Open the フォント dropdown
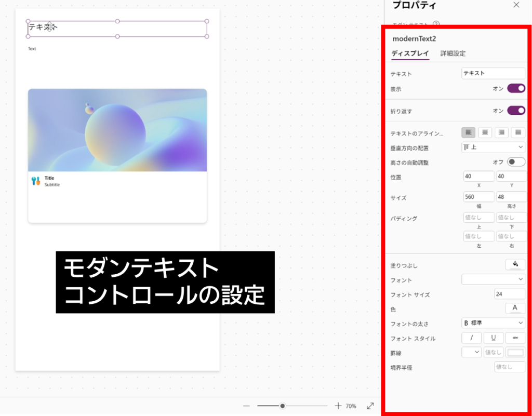Screen dimensions: 532x416 (493, 280)
